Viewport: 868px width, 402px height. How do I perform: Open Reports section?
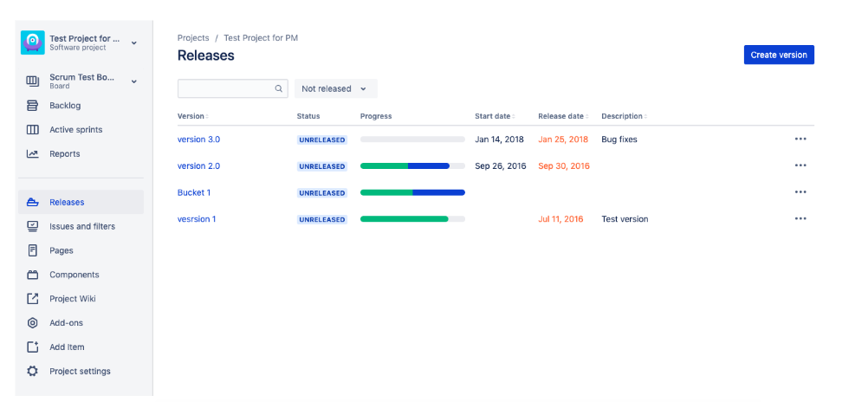[81, 154]
